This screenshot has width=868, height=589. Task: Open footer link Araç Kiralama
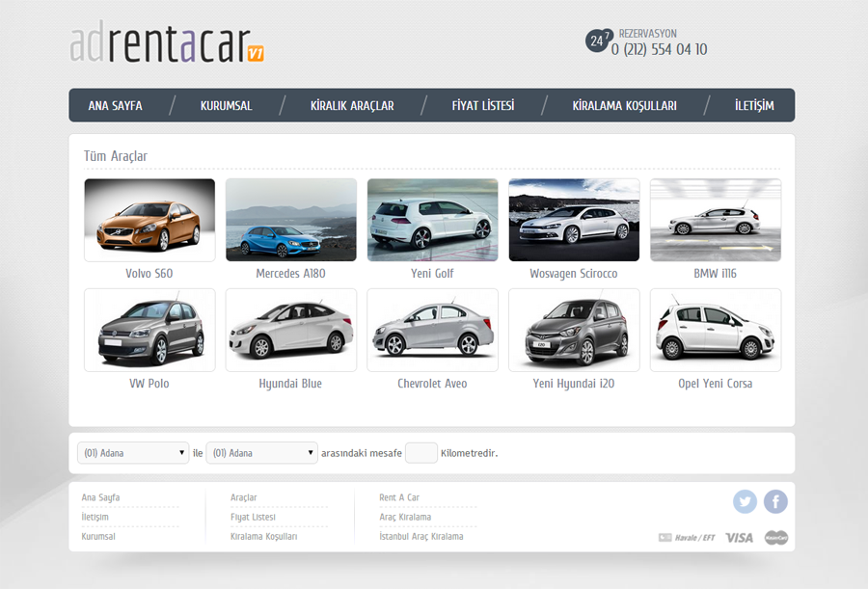click(x=405, y=517)
